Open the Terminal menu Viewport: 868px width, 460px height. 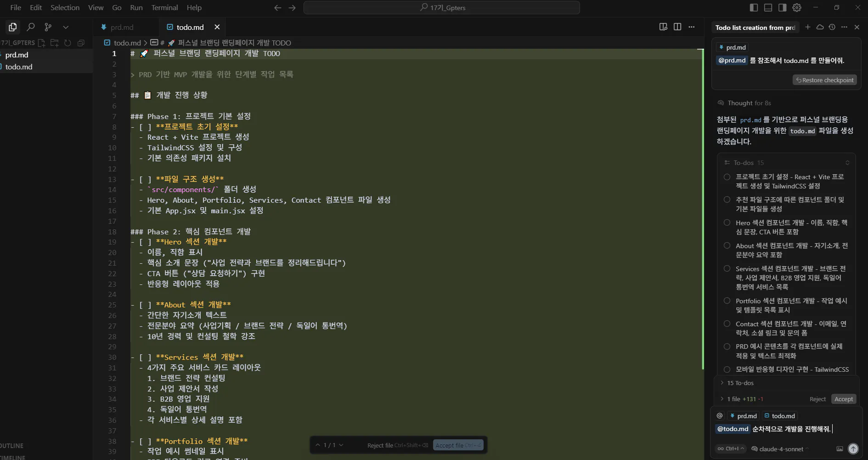tap(164, 8)
